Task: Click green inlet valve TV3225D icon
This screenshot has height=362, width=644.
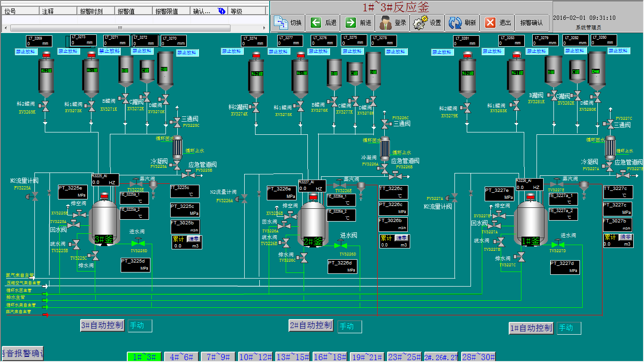Action: click(x=139, y=243)
